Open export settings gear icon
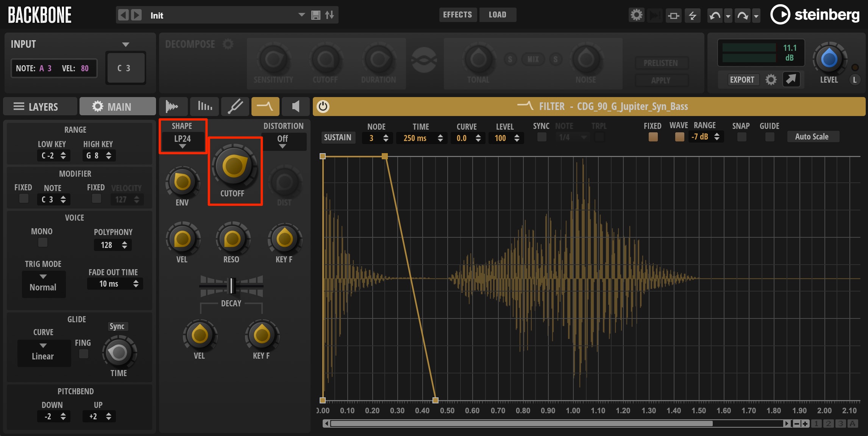 [x=771, y=80]
